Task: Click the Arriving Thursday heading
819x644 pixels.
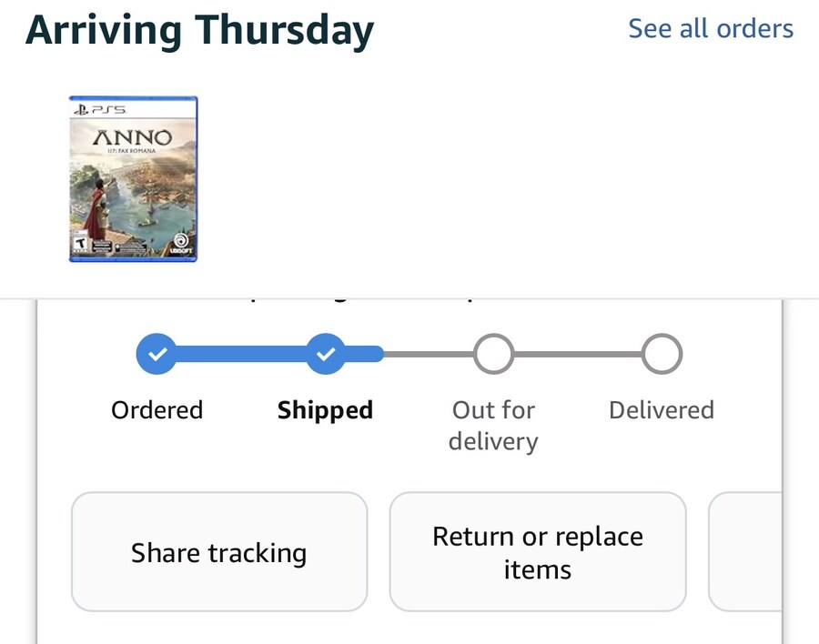Action: point(199,30)
